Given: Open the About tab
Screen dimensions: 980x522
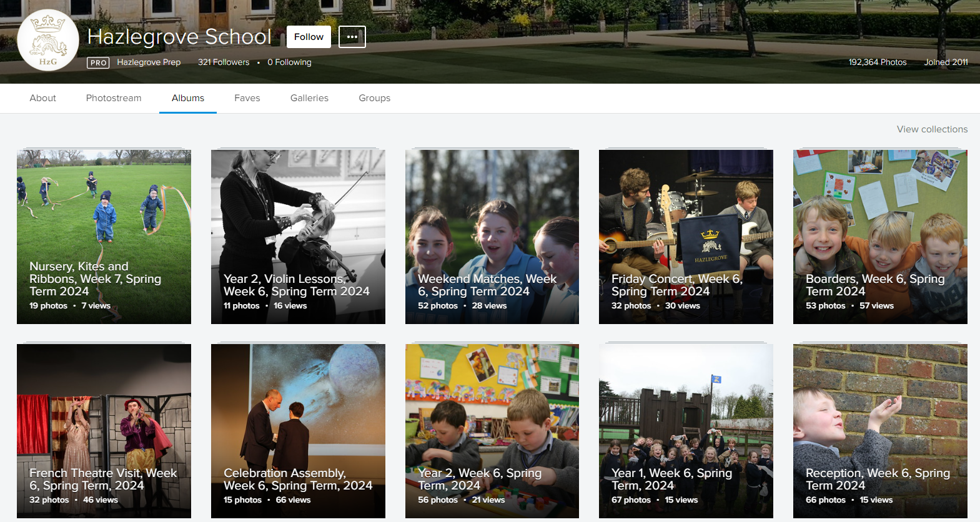Looking at the screenshot, I should point(42,98).
